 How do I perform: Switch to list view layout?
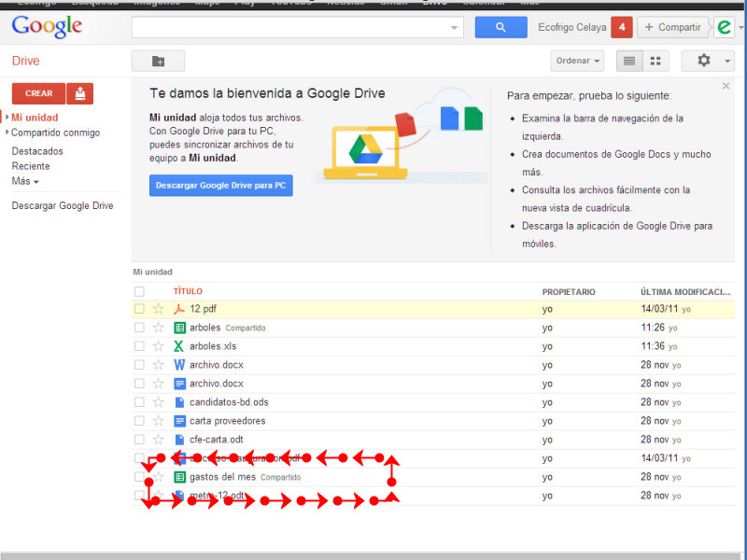(629, 61)
